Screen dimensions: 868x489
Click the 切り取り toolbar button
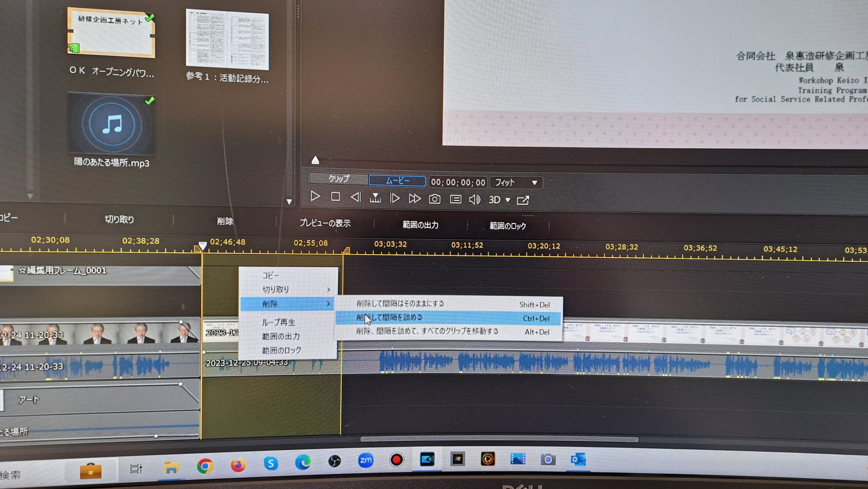119,219
